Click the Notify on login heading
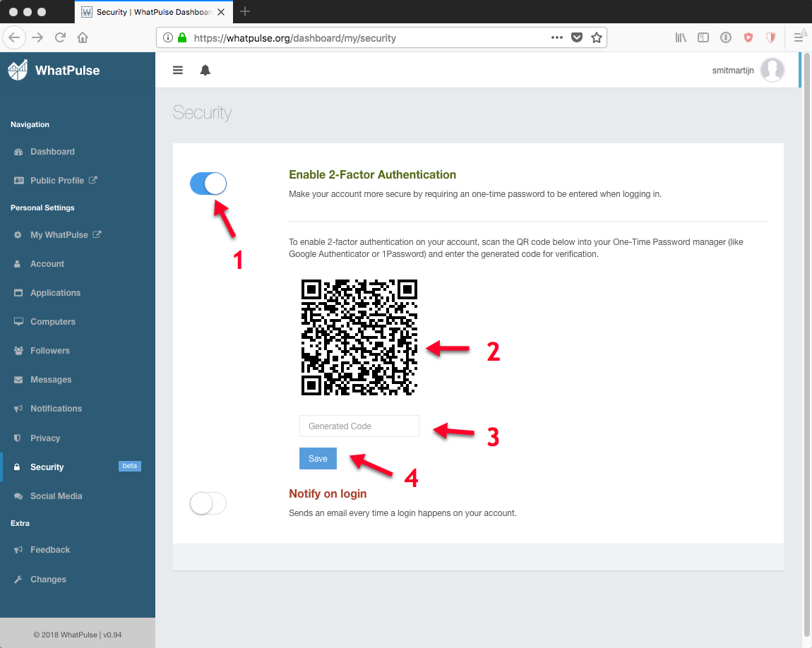The height and width of the screenshot is (648, 812). click(x=328, y=493)
